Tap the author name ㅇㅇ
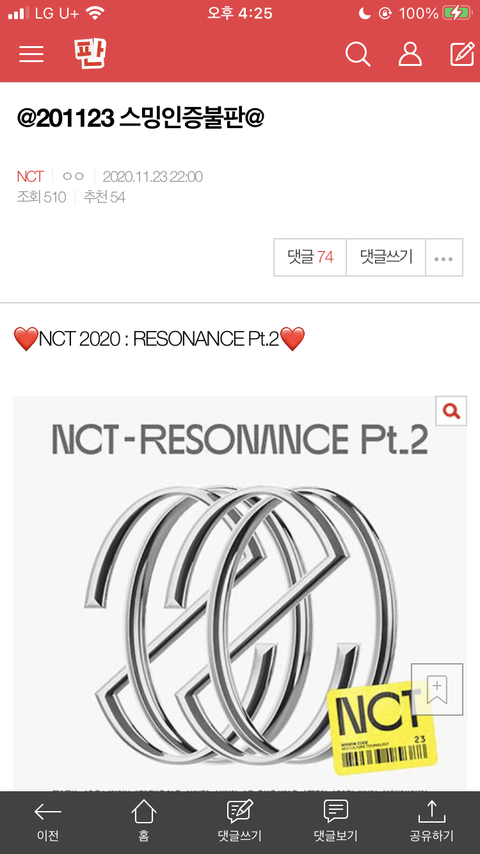480x854 pixels. pyautogui.click(x=74, y=176)
